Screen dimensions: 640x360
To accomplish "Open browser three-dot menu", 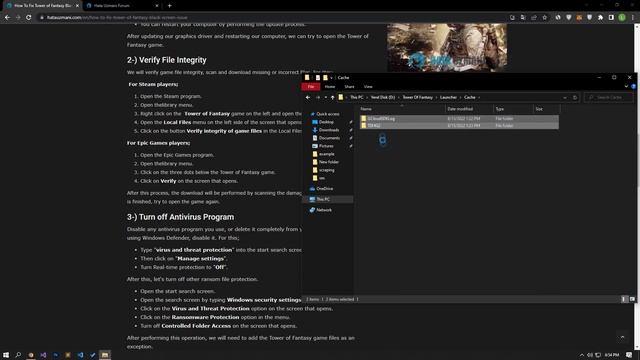I will [633, 18].
